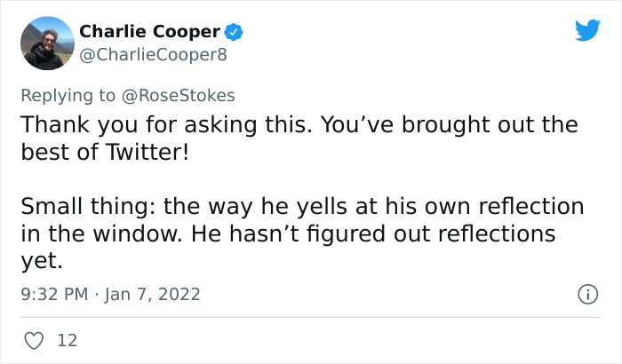Click the Charlie Cooper display name
Viewport: 622px width, 364px height.
coord(149,32)
